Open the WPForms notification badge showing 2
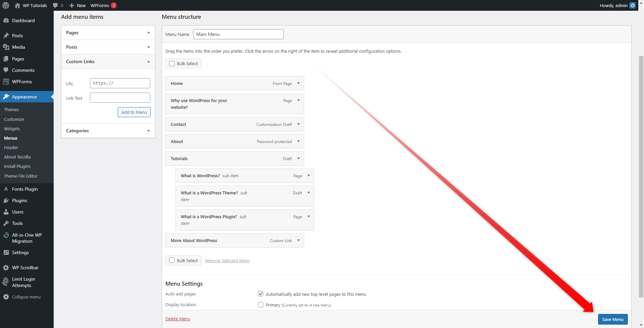Viewport: 644px width, 328px height. click(x=114, y=5)
